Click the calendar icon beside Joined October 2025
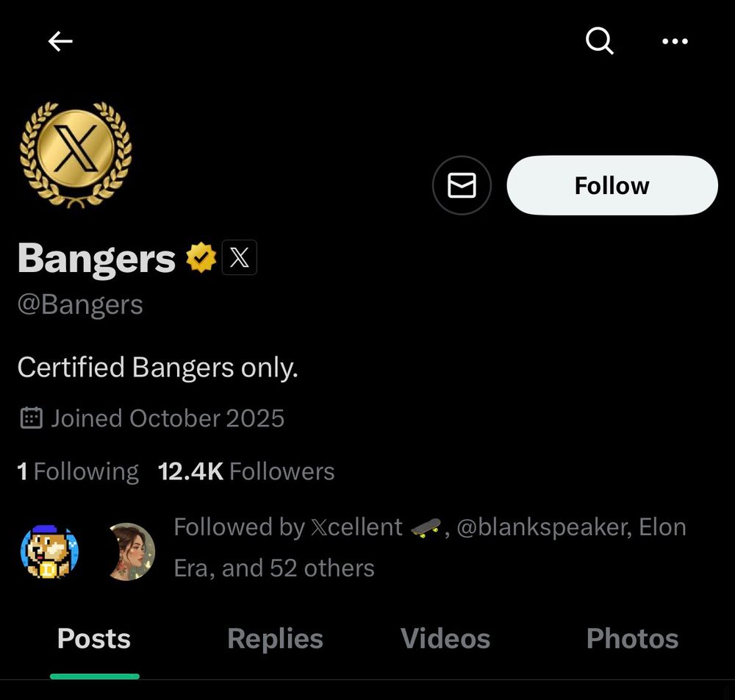This screenshot has width=735, height=700. [32, 418]
